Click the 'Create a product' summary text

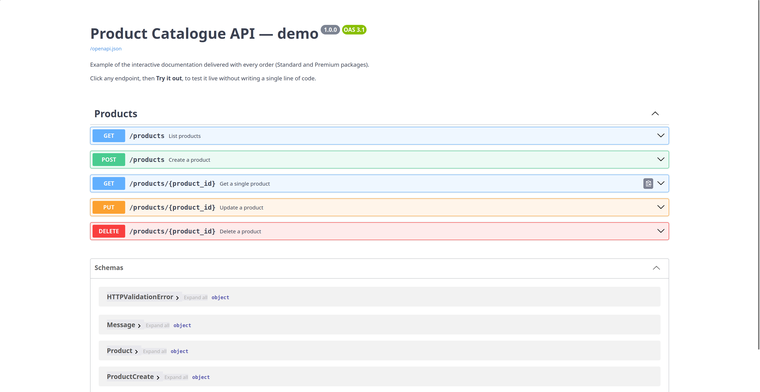(x=190, y=160)
